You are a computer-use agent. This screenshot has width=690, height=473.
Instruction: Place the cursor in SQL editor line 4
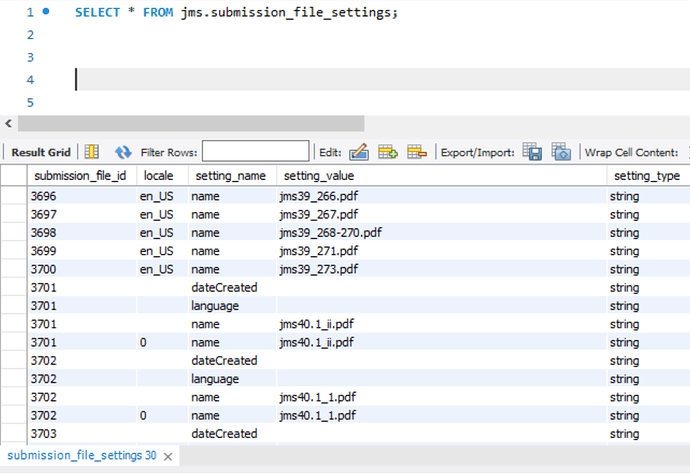coord(383,80)
